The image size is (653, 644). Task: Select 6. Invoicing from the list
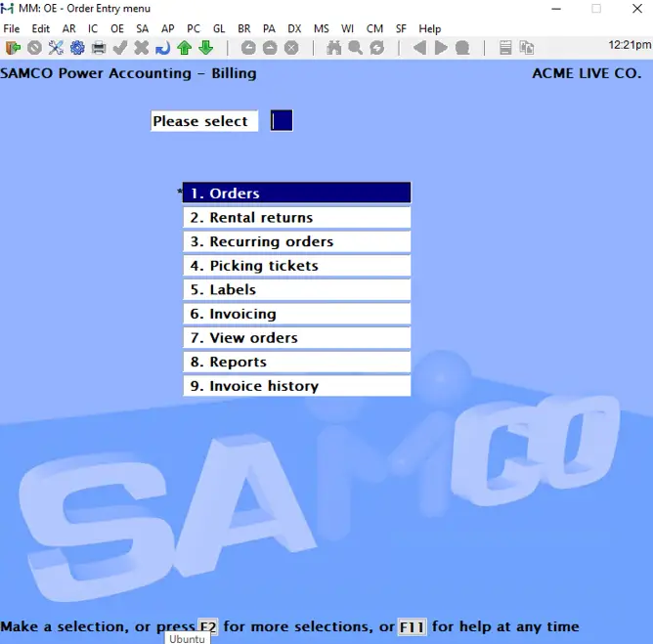click(296, 314)
